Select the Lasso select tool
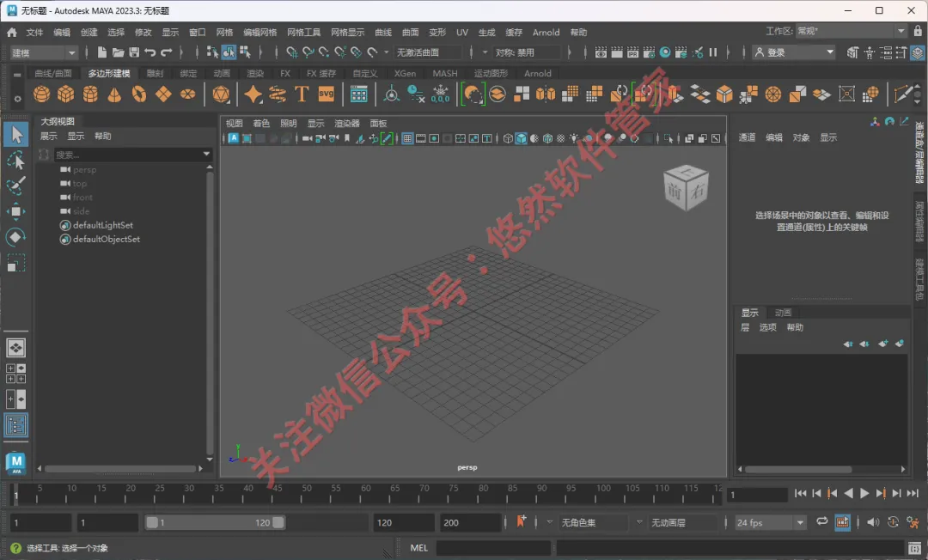This screenshot has width=928, height=560. (x=16, y=161)
